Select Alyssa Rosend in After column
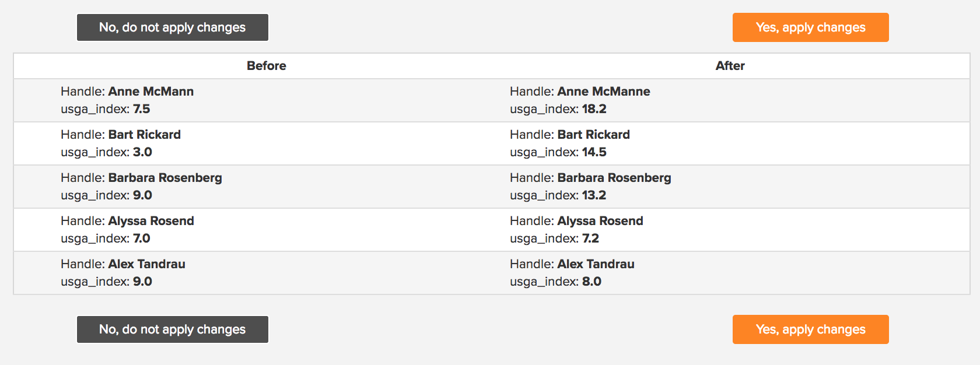The height and width of the screenshot is (365, 980). [600, 221]
